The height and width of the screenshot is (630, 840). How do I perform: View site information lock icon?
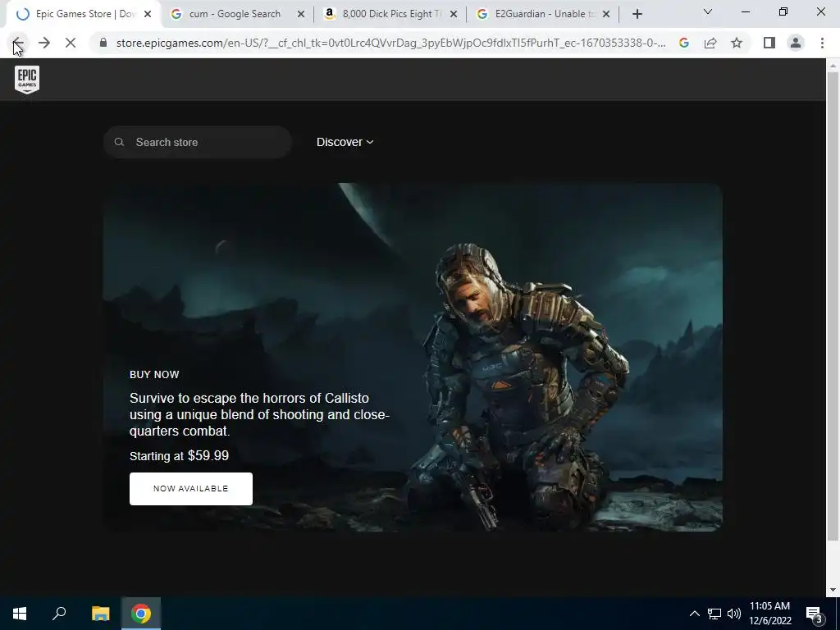click(103, 43)
